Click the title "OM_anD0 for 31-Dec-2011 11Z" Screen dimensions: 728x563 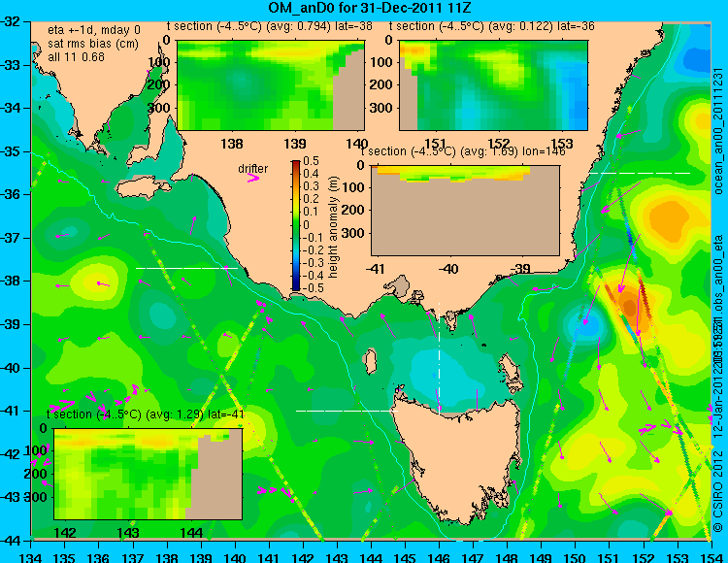(370, 8)
